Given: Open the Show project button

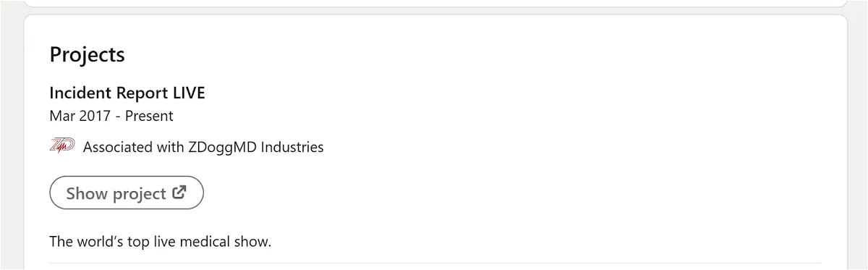Looking at the screenshot, I should (x=127, y=193).
